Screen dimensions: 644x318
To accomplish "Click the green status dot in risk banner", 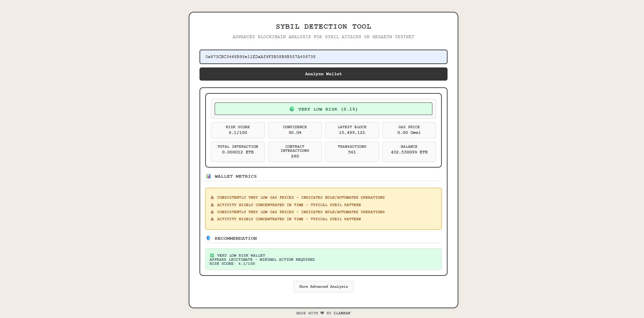I will (292, 109).
